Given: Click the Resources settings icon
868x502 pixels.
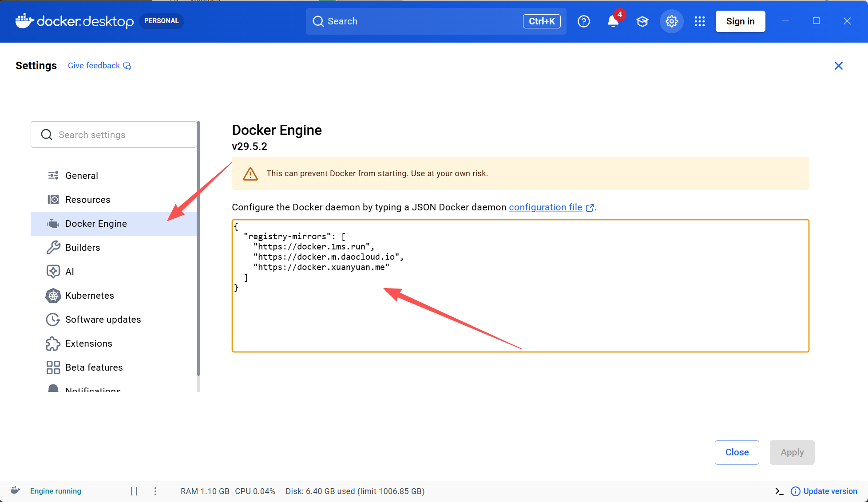Looking at the screenshot, I should click(53, 199).
